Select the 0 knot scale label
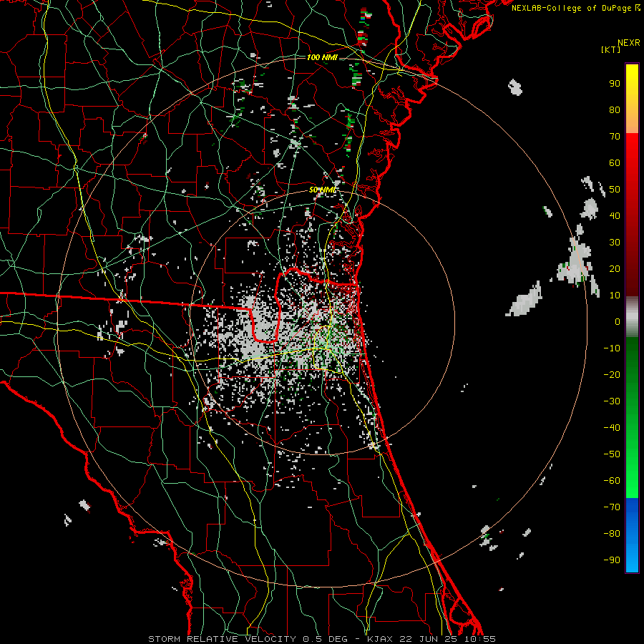Viewport: 644px width, 644px height. (618, 321)
